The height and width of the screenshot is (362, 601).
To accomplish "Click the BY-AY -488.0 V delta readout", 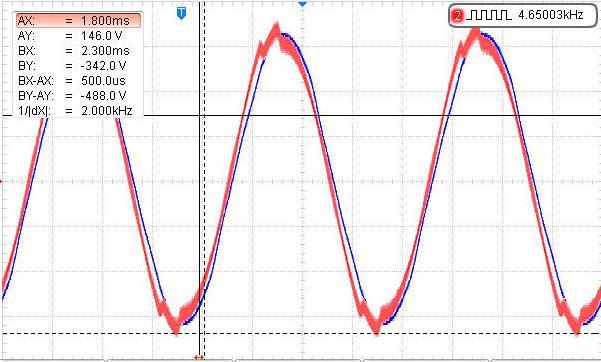I will (79, 95).
